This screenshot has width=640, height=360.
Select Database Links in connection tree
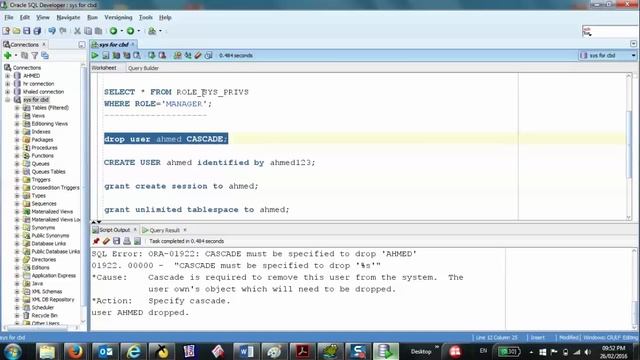(49, 244)
